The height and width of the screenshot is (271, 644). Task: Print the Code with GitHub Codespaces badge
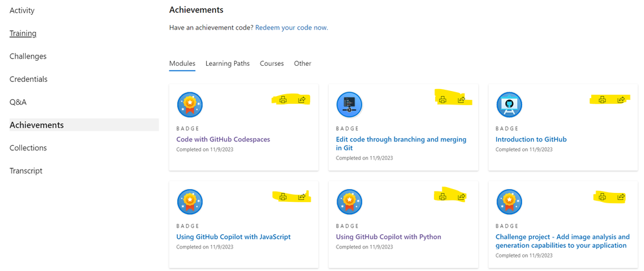click(x=282, y=99)
